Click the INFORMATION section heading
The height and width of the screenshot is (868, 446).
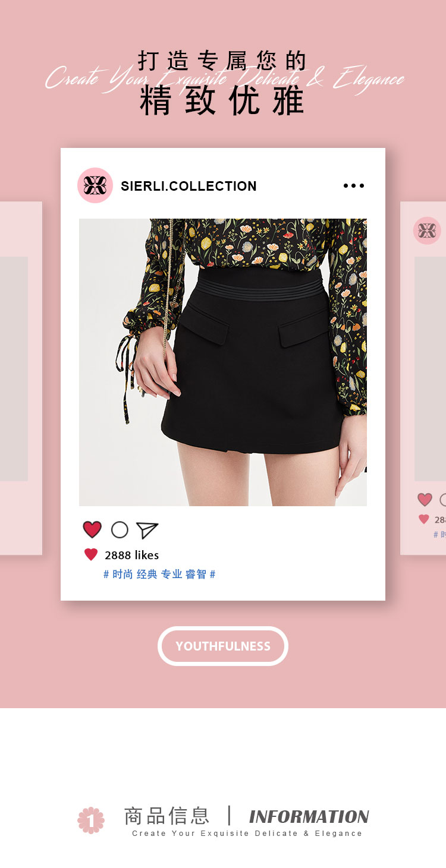309,816
